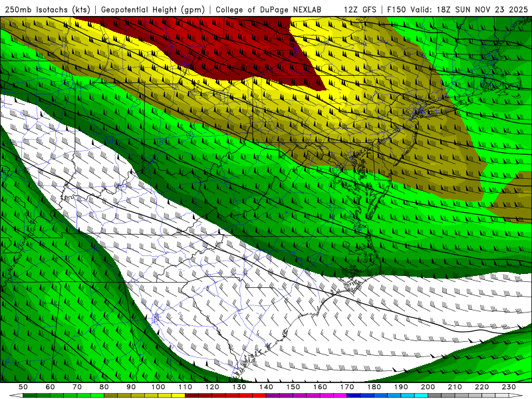Click the 'F150 Valid: 18Z SUN NOV 23 2025' text
Image resolution: width=532 pixels, height=399 pixels.
(x=457, y=9)
